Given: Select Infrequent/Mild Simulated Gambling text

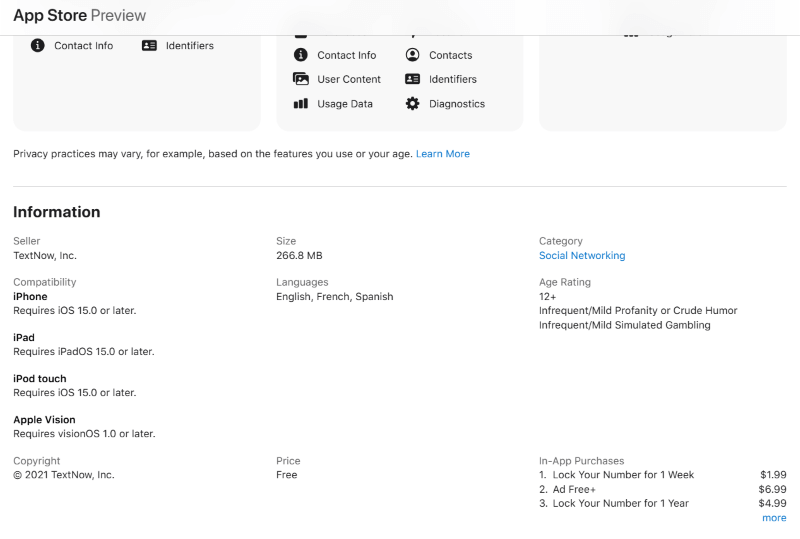Looking at the screenshot, I should (624, 325).
